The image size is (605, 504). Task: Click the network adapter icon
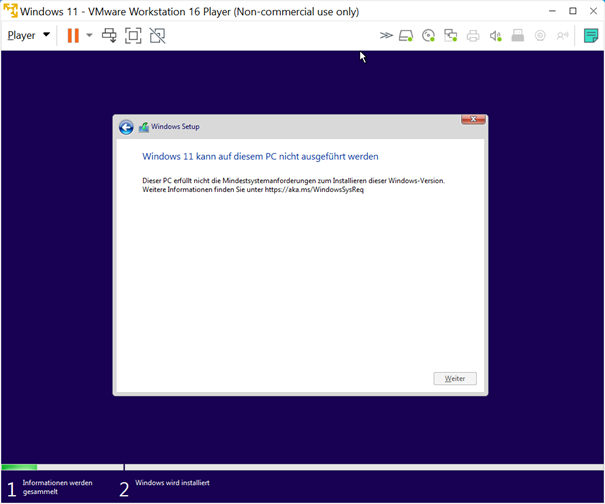click(x=450, y=36)
